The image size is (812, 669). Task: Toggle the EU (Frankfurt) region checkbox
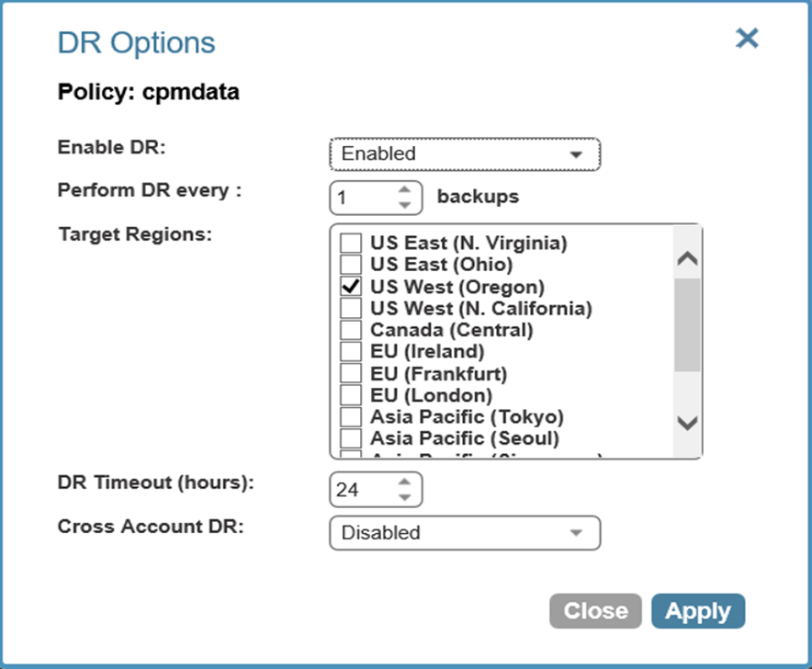pos(351,373)
